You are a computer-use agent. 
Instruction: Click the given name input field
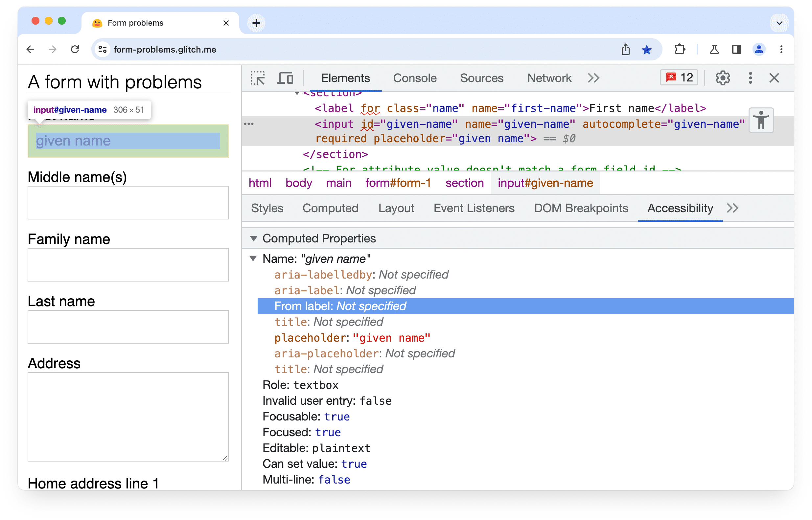pos(127,141)
